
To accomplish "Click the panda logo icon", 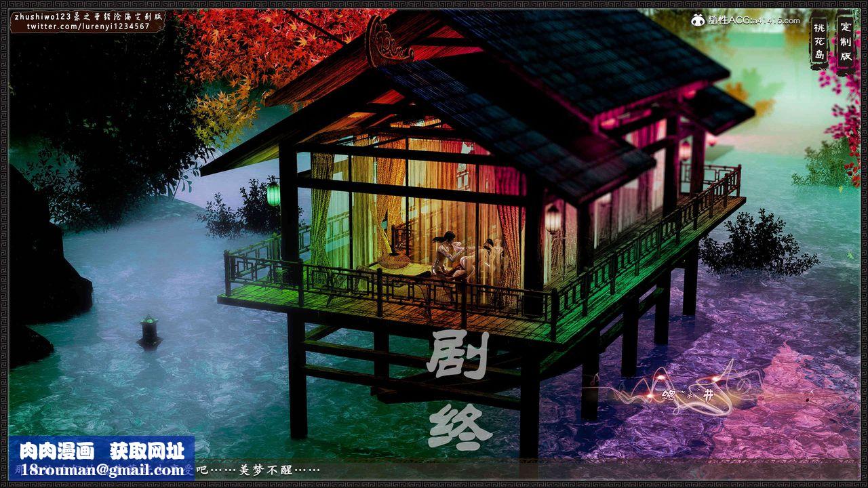I will click(x=698, y=20).
